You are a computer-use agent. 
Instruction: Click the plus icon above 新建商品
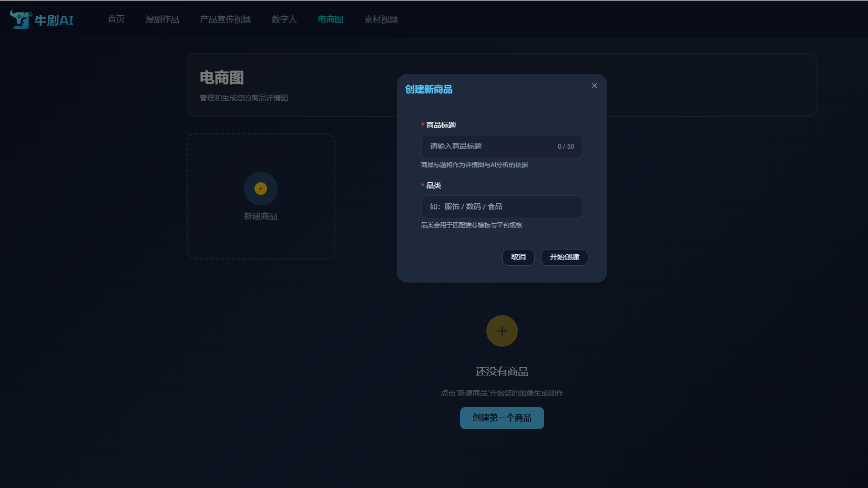point(261,189)
